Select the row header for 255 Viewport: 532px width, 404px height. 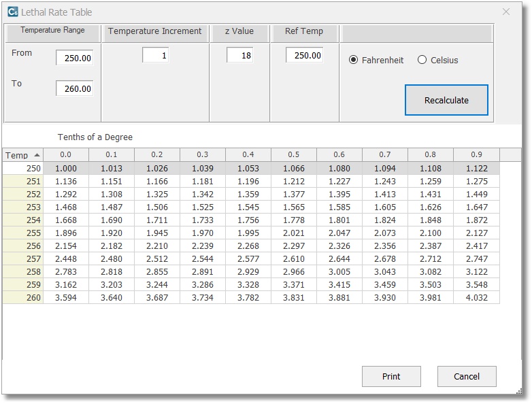22,233
